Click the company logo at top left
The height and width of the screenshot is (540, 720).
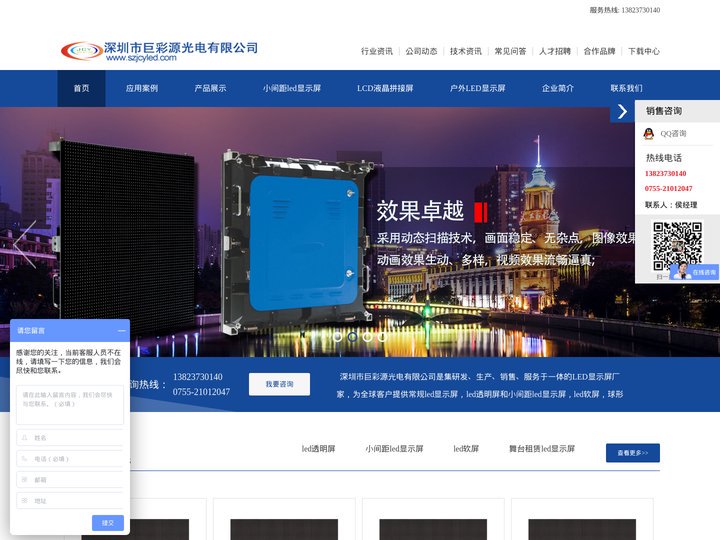159,51
